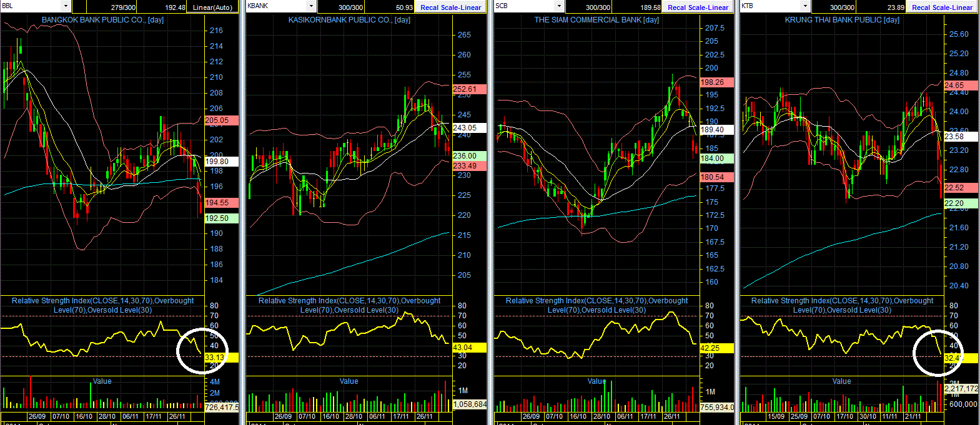Viewport: 980px width, 425px height.
Task: Click the 189.40 price tag on SCB
Action: (716, 130)
